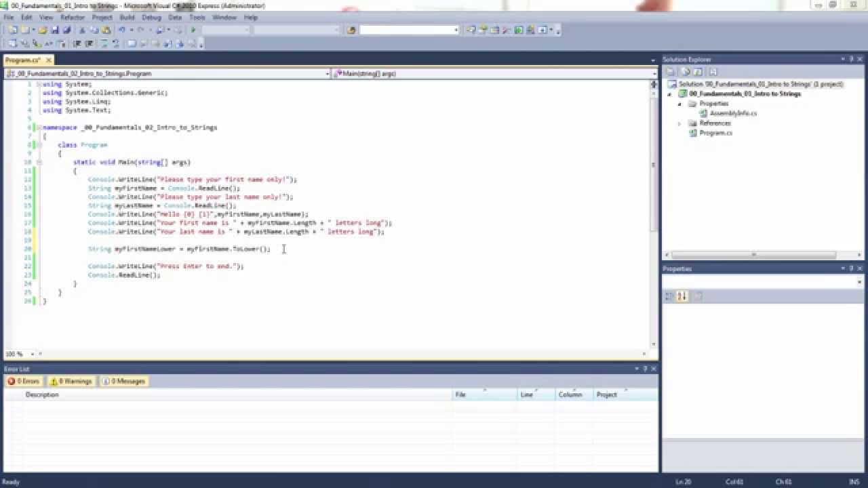Undo last edit with the Undo icon
This screenshot has height=488, width=868.
(x=122, y=30)
